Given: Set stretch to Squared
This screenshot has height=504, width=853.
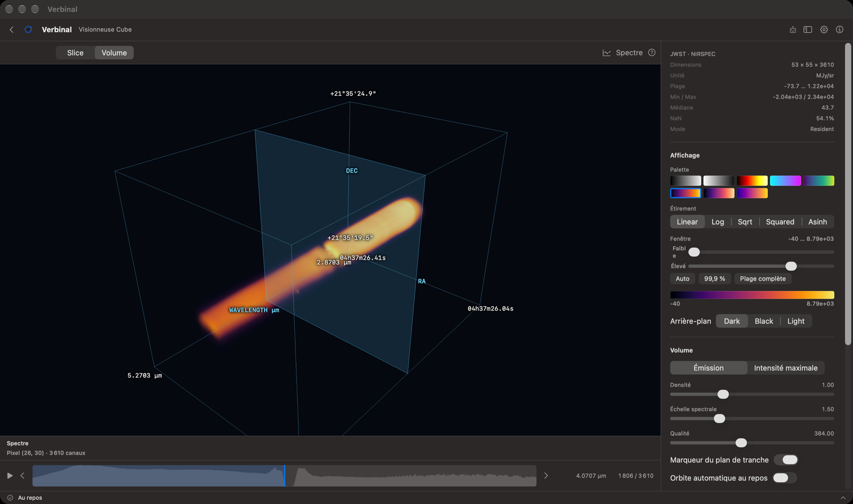Looking at the screenshot, I should [x=780, y=222].
